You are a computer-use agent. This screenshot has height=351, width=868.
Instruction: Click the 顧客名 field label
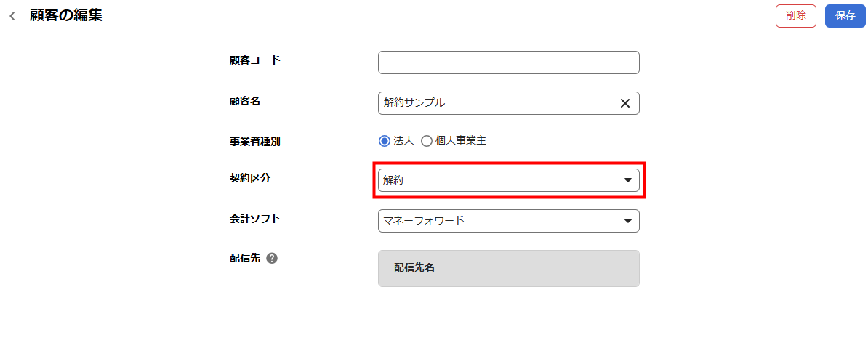pos(245,101)
